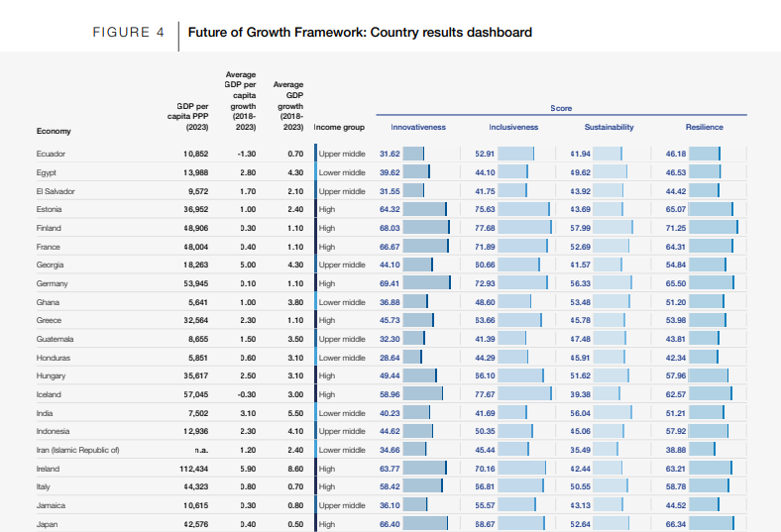Viewport: 781px width, 532px height.
Task: Click the Sustainability column header
Action: pos(609,127)
